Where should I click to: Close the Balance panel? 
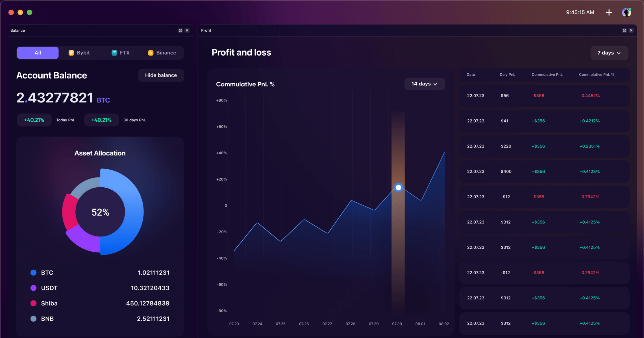point(187,30)
